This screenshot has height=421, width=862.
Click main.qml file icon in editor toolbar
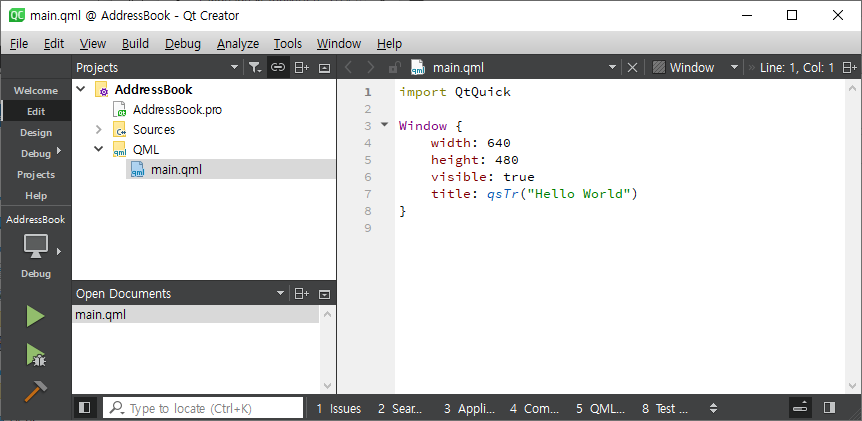[x=418, y=67]
